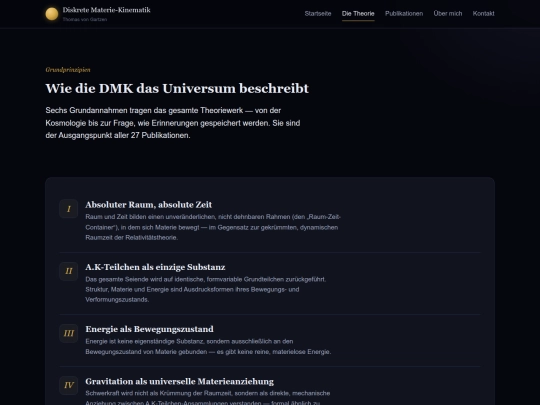Click the Roman numeral I badge
Screen dimensions: 540x405
coord(69,209)
